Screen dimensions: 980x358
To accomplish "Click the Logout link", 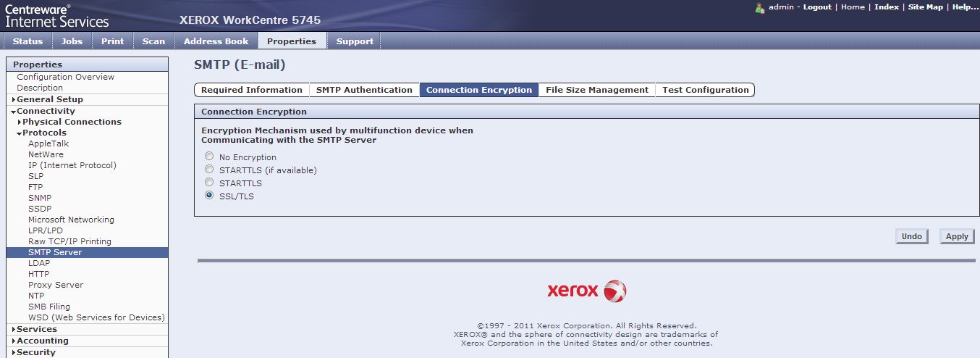I will pyautogui.click(x=817, y=7).
